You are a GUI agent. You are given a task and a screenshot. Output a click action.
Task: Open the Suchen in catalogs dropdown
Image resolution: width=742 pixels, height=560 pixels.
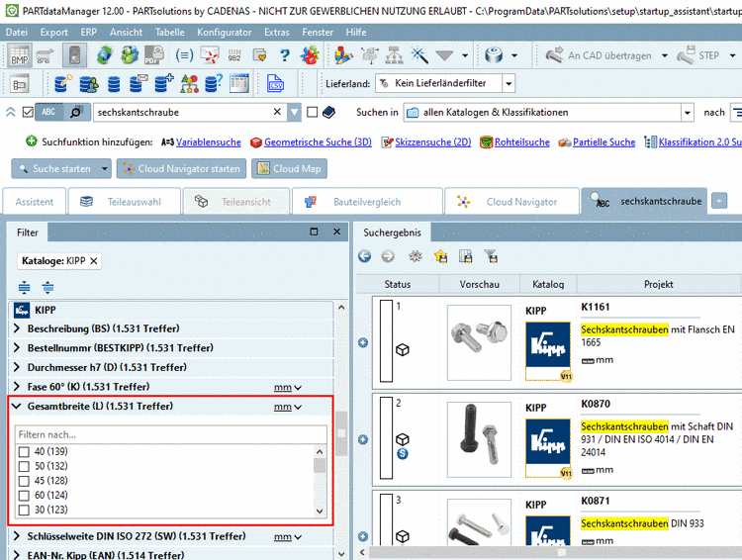[x=688, y=113]
